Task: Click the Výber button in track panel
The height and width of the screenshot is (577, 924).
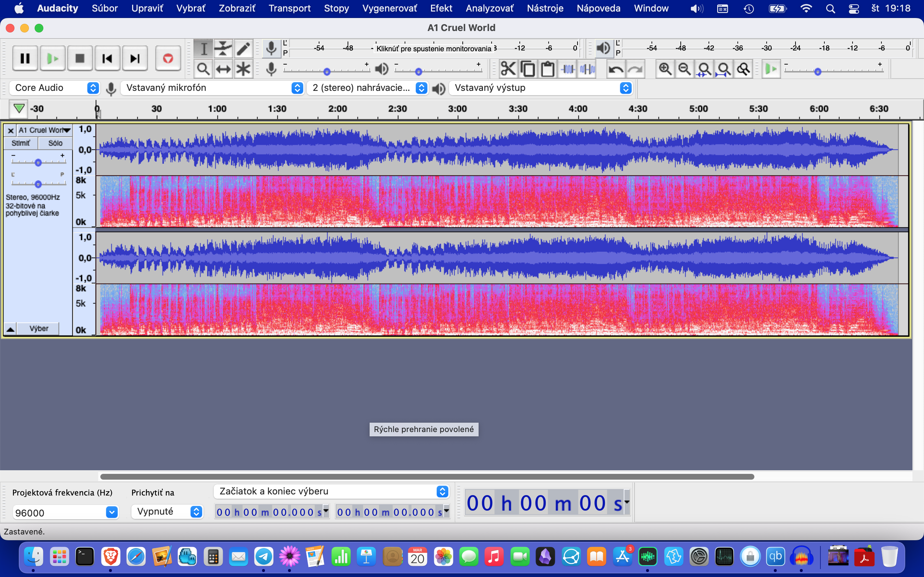Action: click(x=39, y=329)
